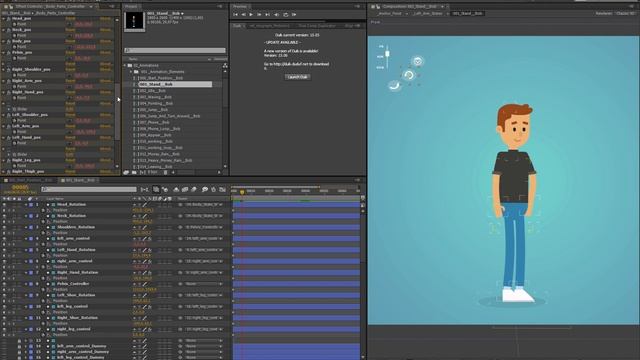Toggle visibility of Shoulders_Rotation layer

4,227
